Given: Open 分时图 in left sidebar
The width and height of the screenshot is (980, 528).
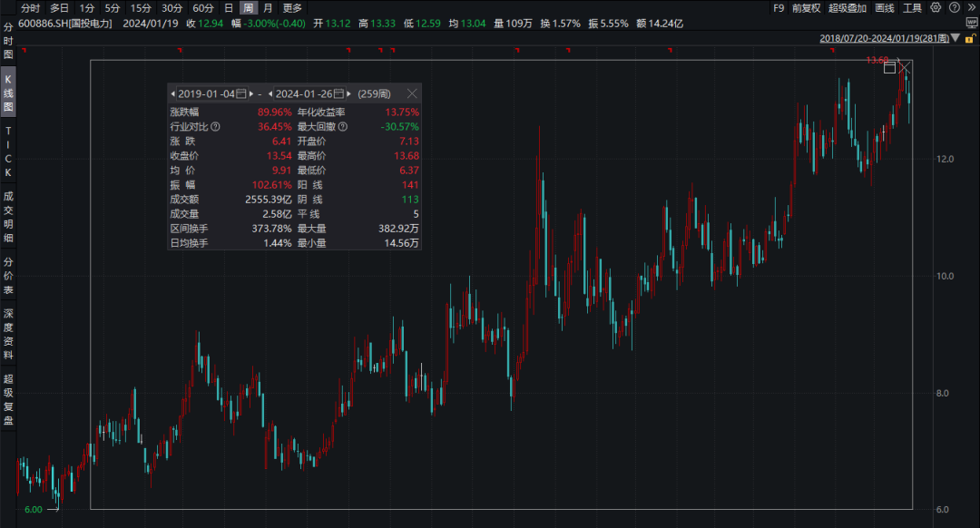Looking at the screenshot, I should (8, 41).
